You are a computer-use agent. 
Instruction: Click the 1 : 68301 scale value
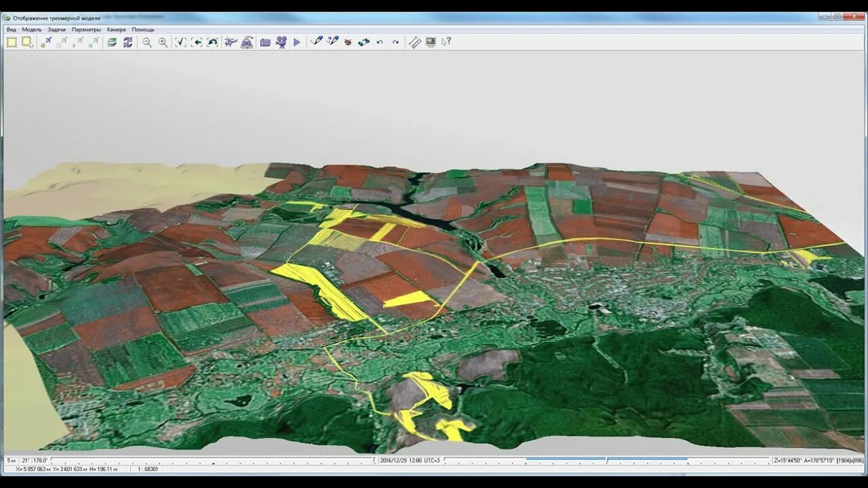coord(147,469)
